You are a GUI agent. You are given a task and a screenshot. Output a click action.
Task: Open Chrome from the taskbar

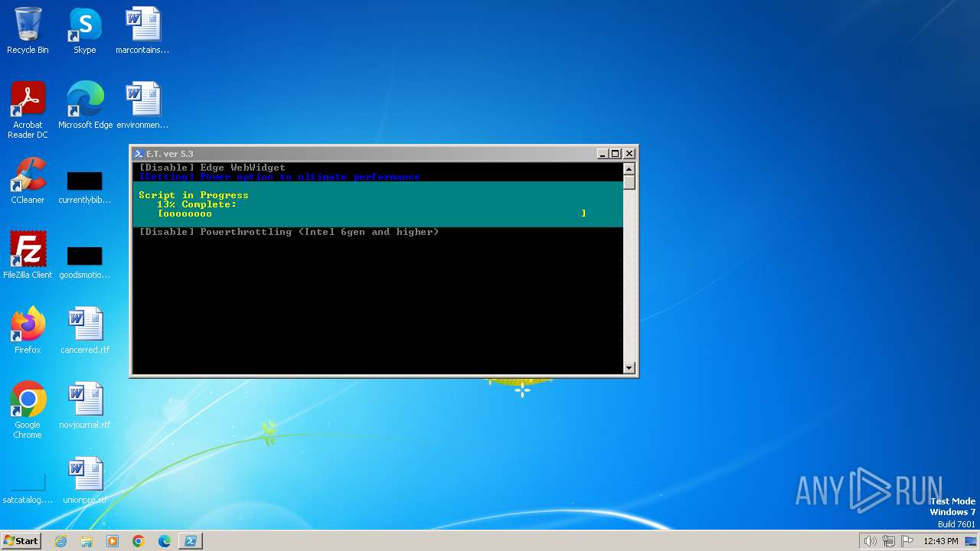tap(139, 541)
